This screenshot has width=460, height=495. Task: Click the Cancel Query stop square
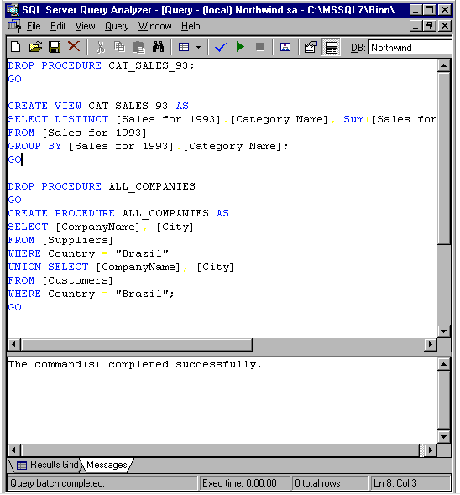pyautogui.click(x=260, y=47)
